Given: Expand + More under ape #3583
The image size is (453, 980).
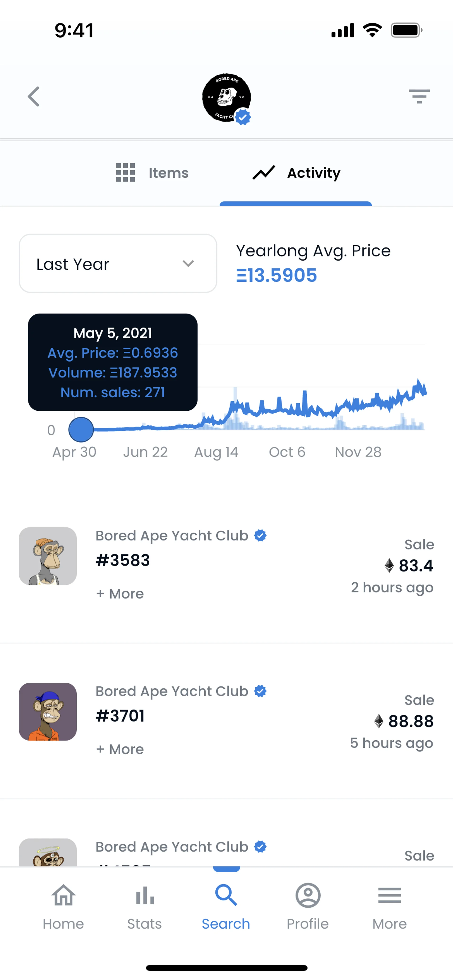Looking at the screenshot, I should (120, 593).
